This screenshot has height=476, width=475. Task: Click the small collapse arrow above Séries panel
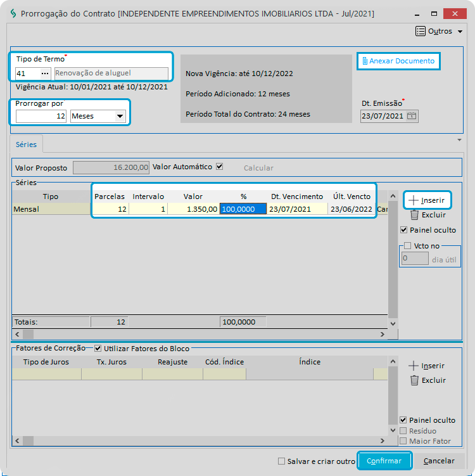click(460, 140)
